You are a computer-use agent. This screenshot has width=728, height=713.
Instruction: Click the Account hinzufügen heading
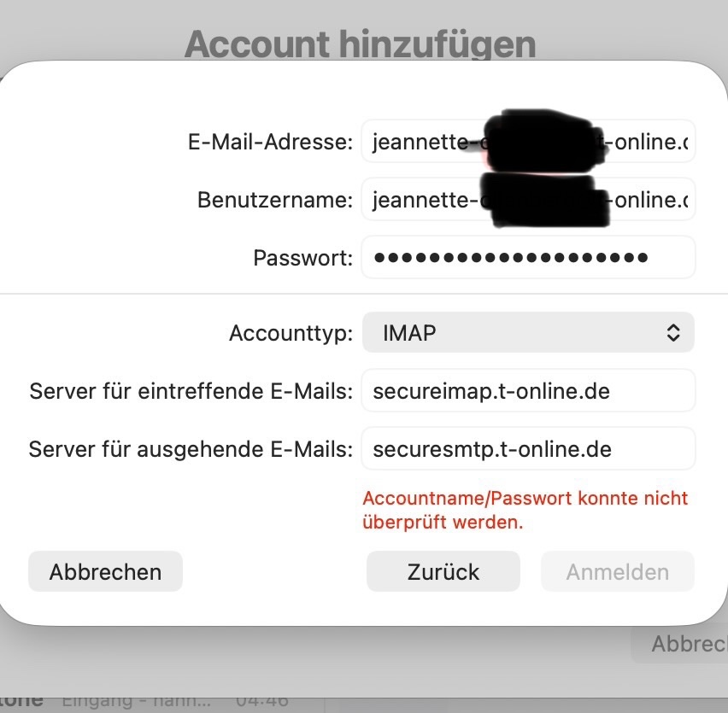pos(360,44)
